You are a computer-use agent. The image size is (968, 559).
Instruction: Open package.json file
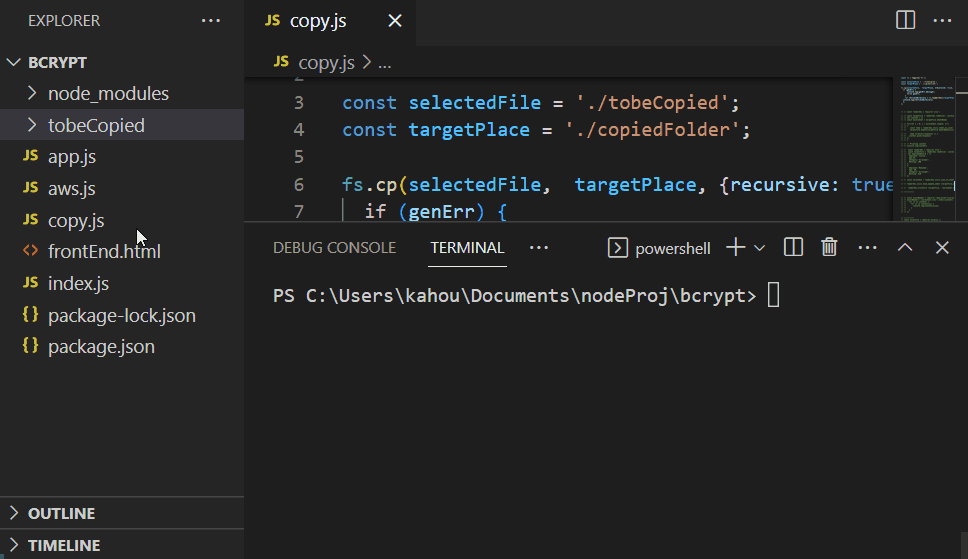pyautogui.click(x=122, y=347)
